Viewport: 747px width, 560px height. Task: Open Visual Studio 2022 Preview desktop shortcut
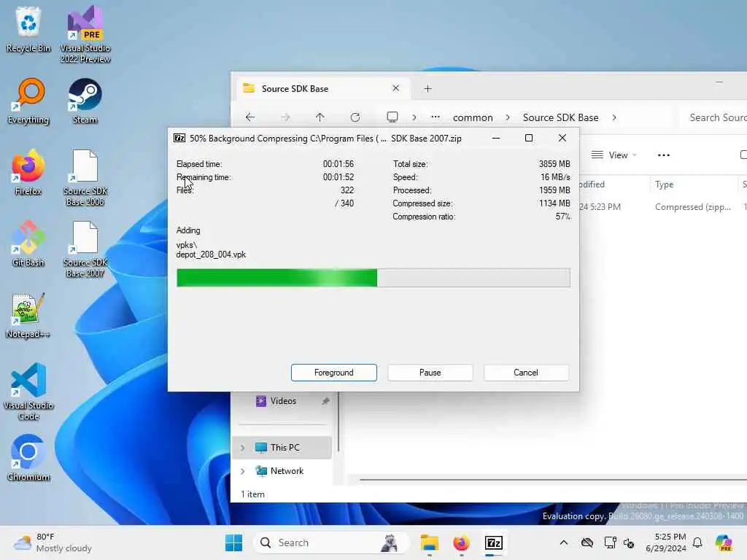pos(85,34)
